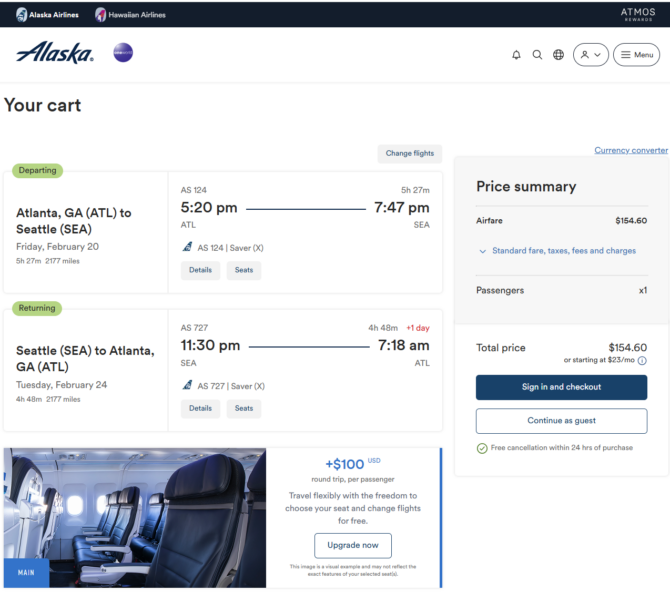Click the Upgrade now button
This screenshot has width=670, height=592.
(353, 545)
